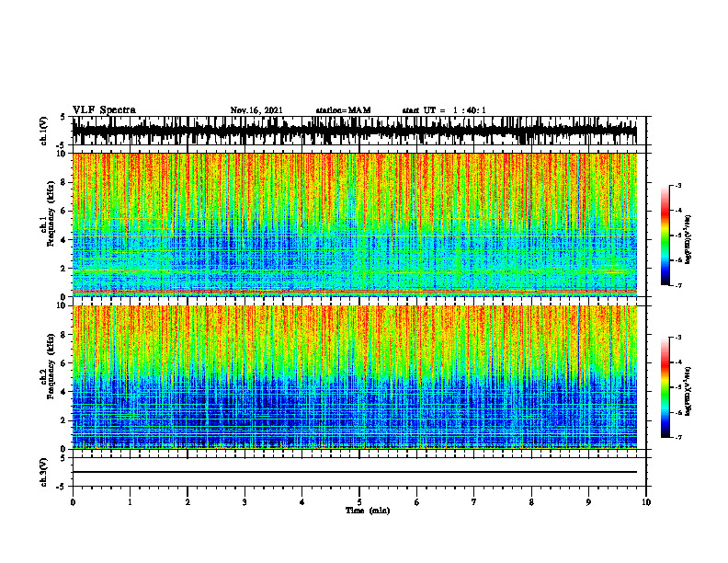The width and height of the screenshot is (728, 563).
Task: Click time axis tick label "3"
Action: pos(245,502)
